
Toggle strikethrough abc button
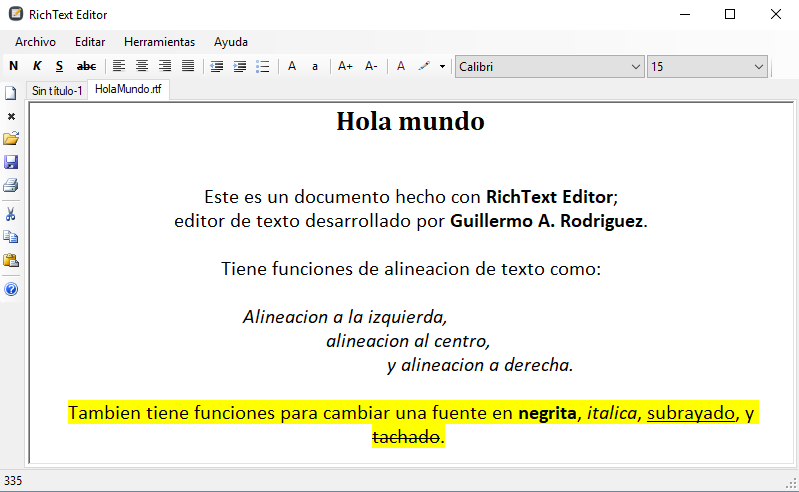coord(86,66)
